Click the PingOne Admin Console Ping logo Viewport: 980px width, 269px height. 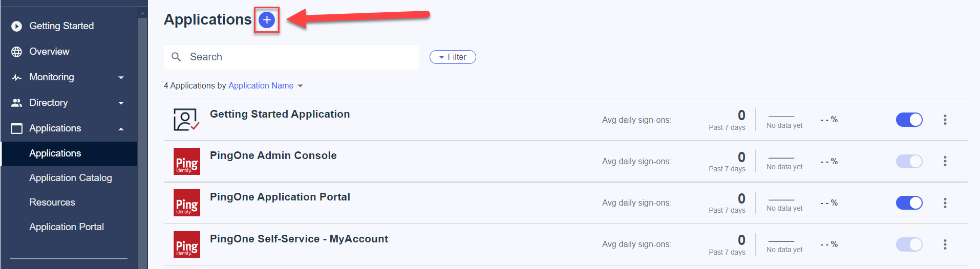tap(187, 161)
